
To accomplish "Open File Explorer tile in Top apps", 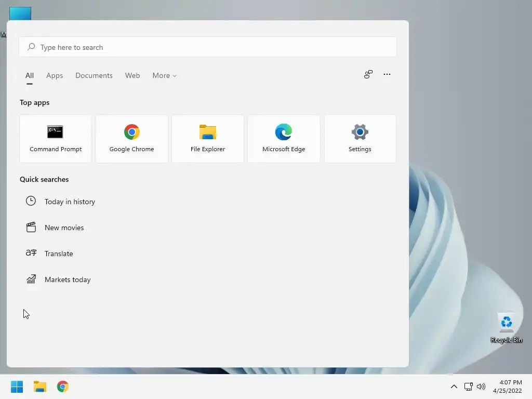I will (208, 139).
